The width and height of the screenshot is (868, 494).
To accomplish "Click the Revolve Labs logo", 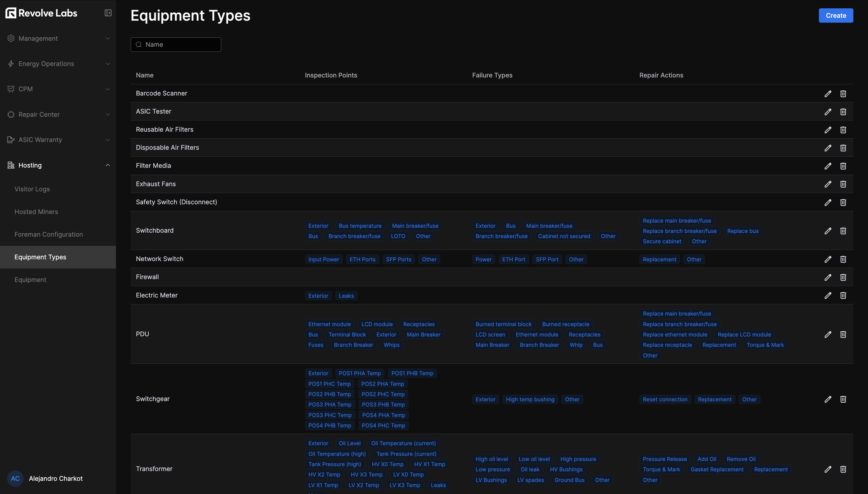I will coord(41,13).
